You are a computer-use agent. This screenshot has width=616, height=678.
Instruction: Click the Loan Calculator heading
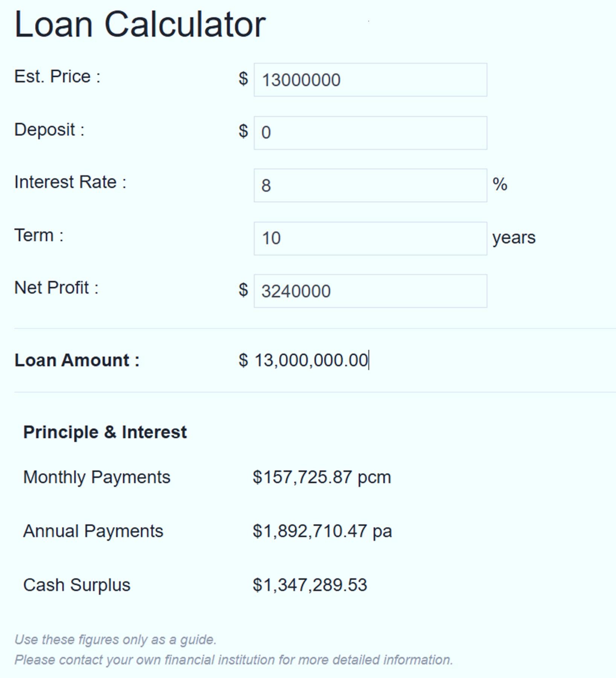140,24
